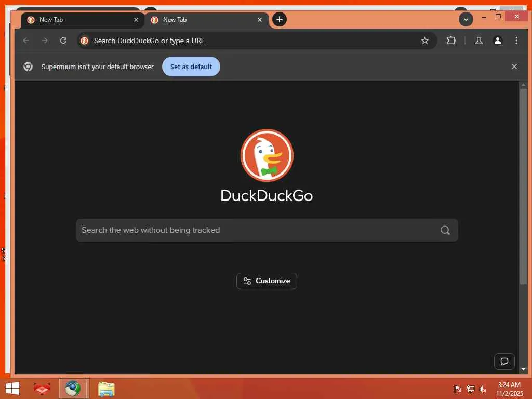Minimize the Supermium window
This screenshot has height=399, width=532.
(x=484, y=17)
